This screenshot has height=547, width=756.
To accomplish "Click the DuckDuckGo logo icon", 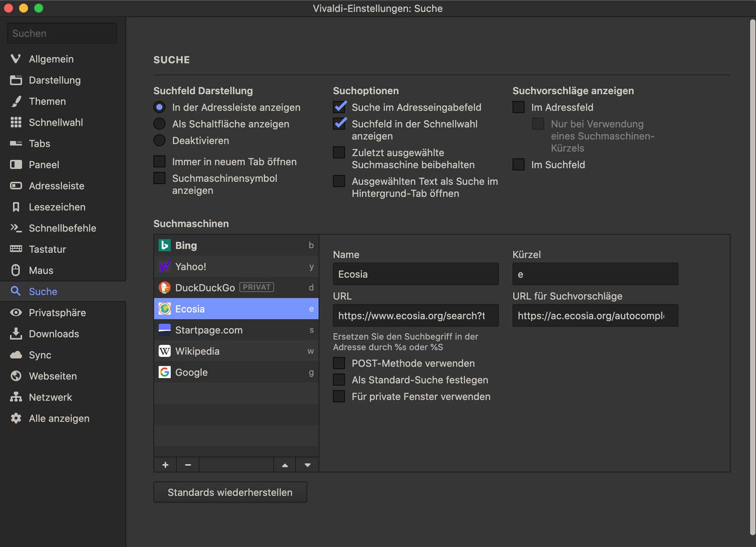I will coord(164,287).
